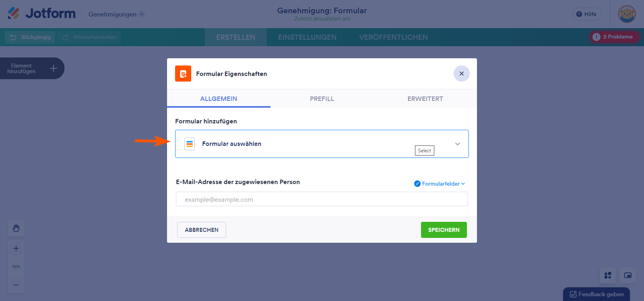Zoom out with the minus icon

[16, 285]
